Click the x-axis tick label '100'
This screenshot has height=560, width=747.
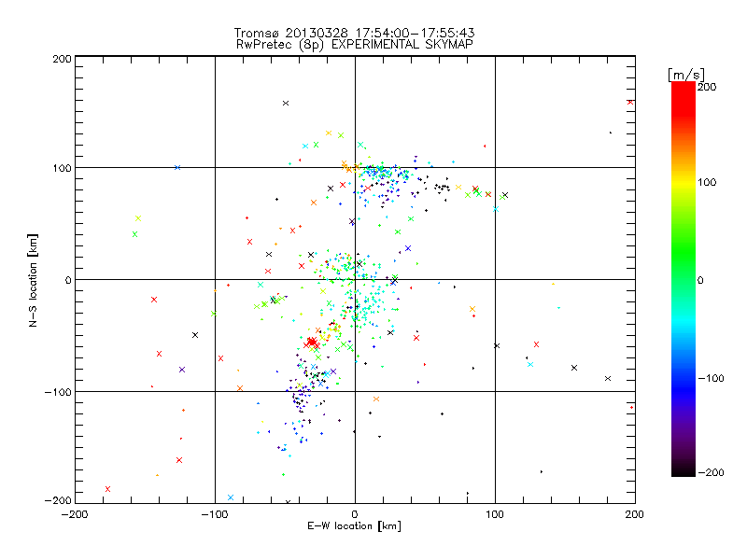pos(495,514)
